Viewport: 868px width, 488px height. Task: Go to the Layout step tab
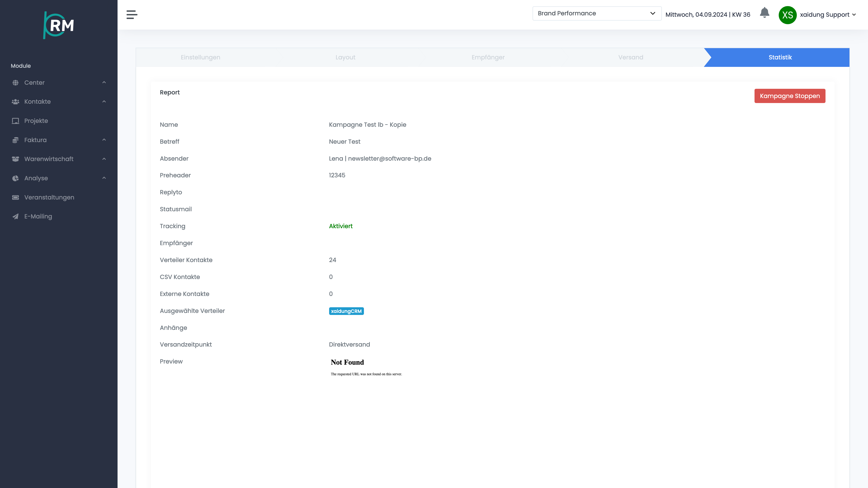tap(345, 57)
